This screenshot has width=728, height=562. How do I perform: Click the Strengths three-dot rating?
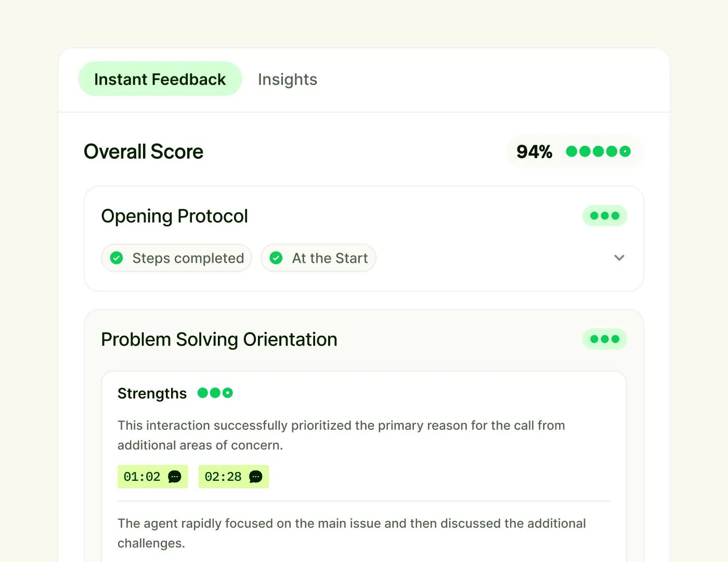[215, 393]
